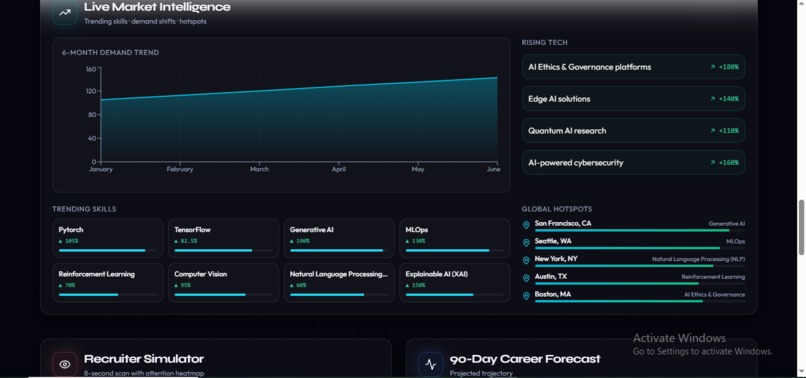The image size is (806, 378).
Task: Click the arrow icon beside +110%
Action: tap(712, 131)
